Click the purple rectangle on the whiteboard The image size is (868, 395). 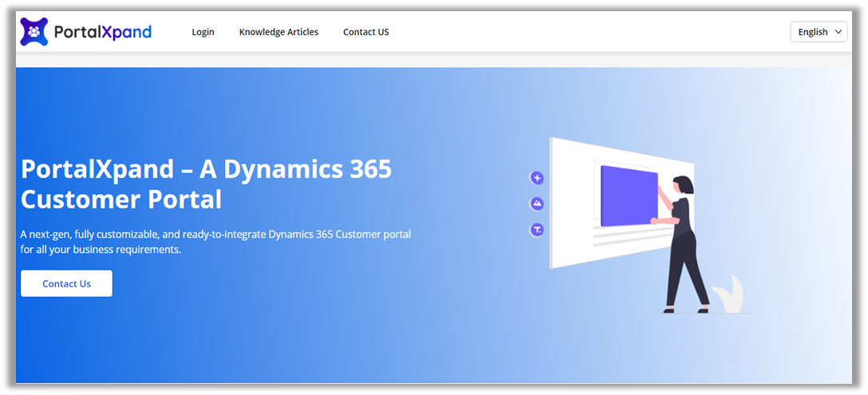[628, 196]
